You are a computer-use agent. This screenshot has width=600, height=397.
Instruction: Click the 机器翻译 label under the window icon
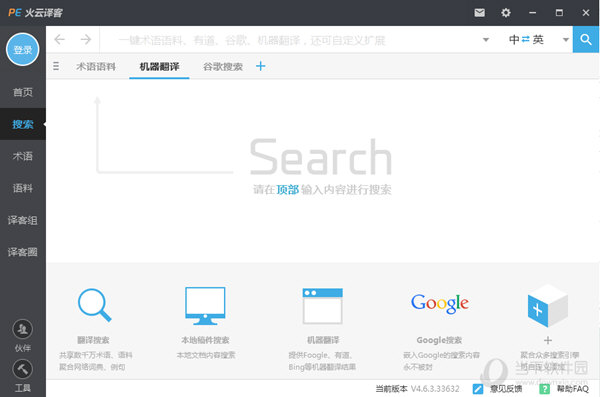pos(323,340)
